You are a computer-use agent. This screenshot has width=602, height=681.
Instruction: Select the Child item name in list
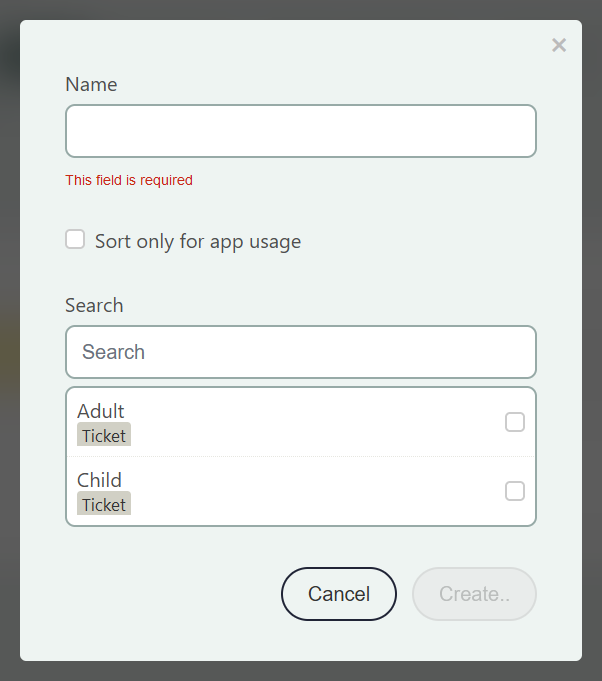pyautogui.click(x=99, y=480)
